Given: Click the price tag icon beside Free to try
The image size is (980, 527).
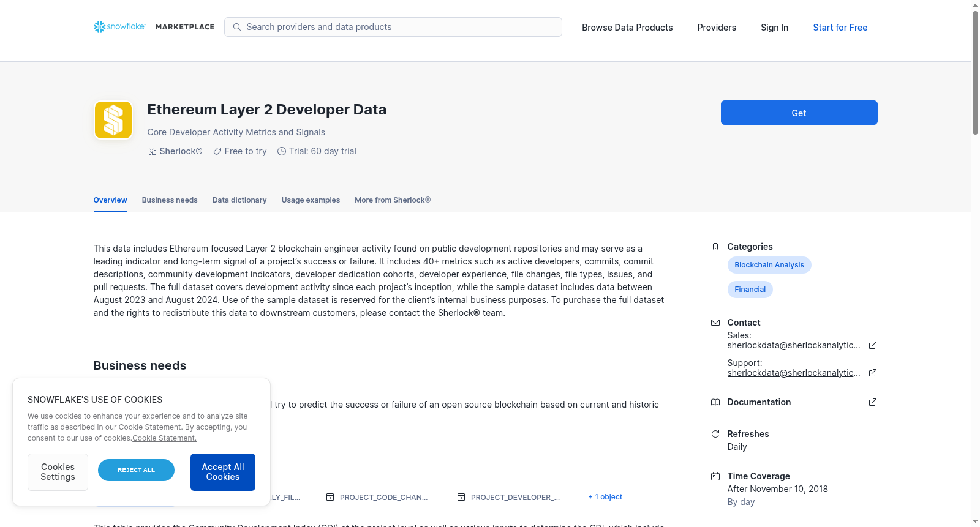Looking at the screenshot, I should point(217,151).
